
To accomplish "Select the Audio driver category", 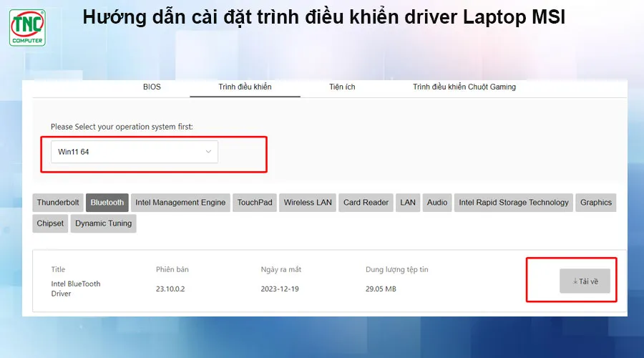I will (437, 203).
